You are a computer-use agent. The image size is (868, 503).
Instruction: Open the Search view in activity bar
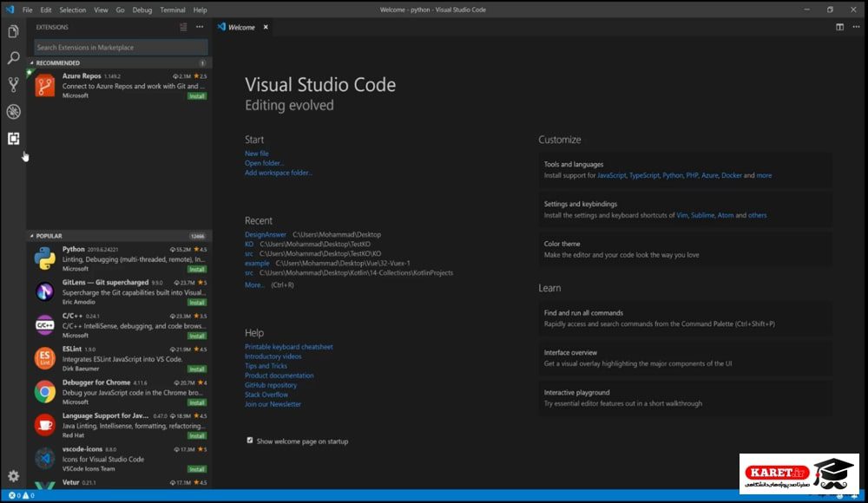tap(13, 58)
